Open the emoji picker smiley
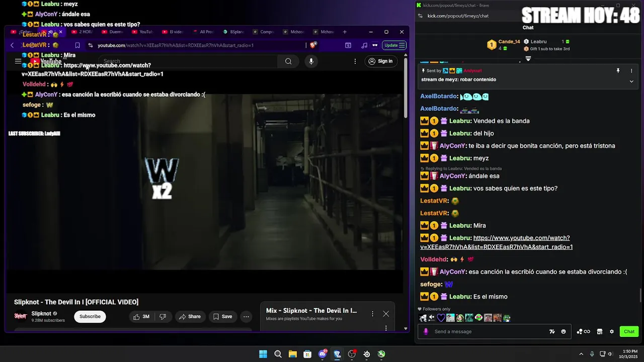 pyautogui.click(x=563, y=331)
